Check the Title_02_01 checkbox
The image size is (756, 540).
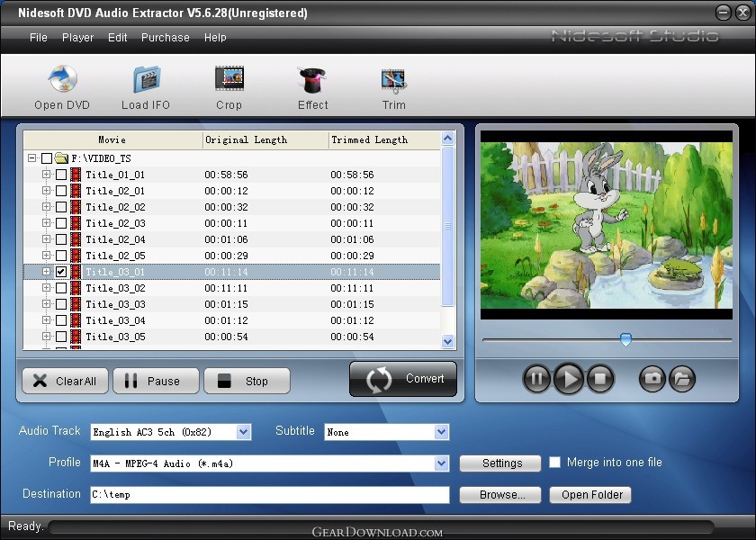click(x=61, y=191)
